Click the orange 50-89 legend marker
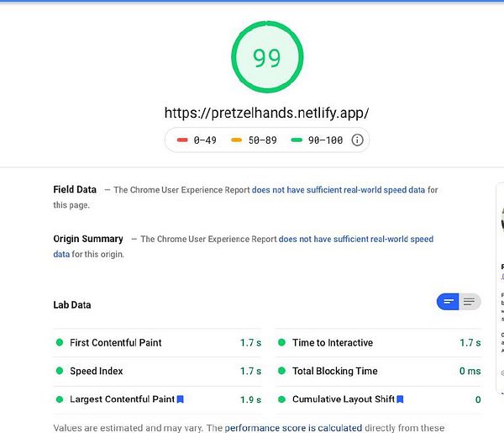The image size is (504, 433). (237, 140)
